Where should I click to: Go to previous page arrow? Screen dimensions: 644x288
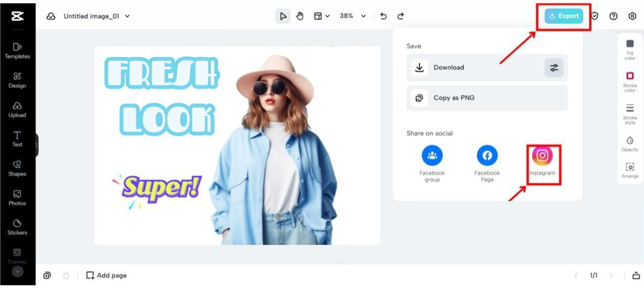[576, 275]
